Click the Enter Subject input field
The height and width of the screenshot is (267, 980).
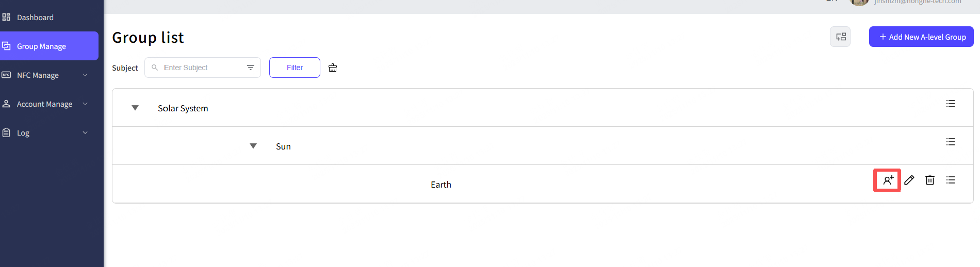point(201,68)
